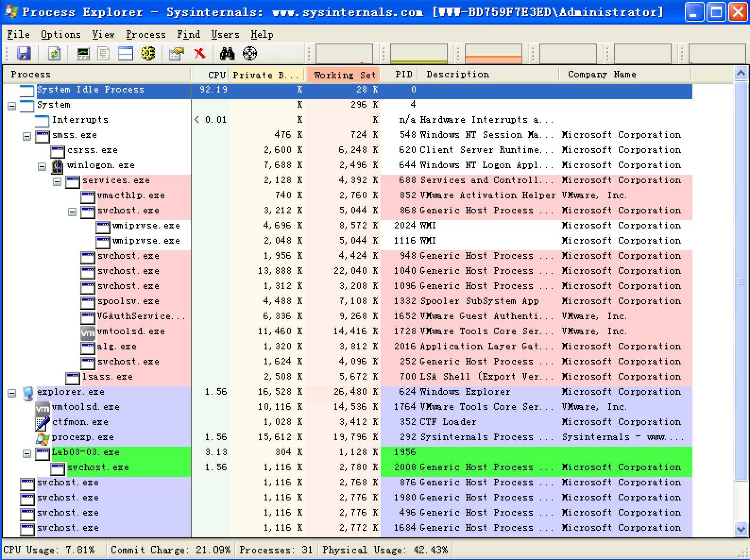Click the spoolsv.exe window icon
The width and height of the screenshot is (750, 560).
88,302
